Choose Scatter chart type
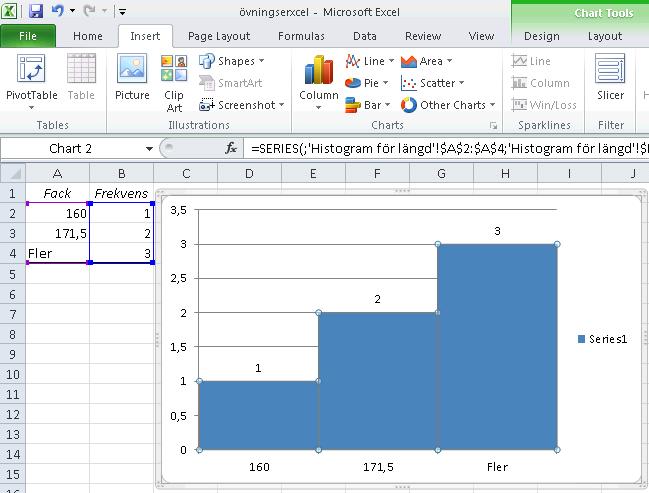Screen dimensions: 649x493 pos(432,83)
